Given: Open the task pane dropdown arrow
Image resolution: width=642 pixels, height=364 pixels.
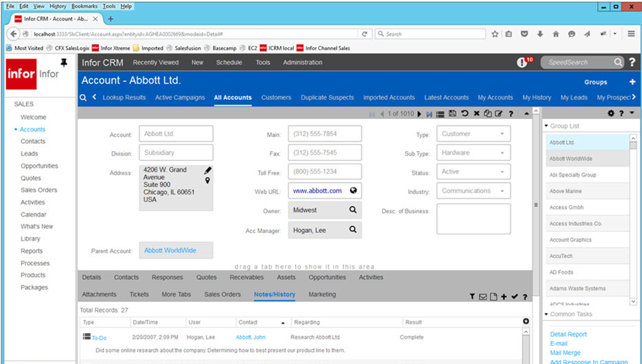Looking at the screenshot, I should tap(632, 113).
